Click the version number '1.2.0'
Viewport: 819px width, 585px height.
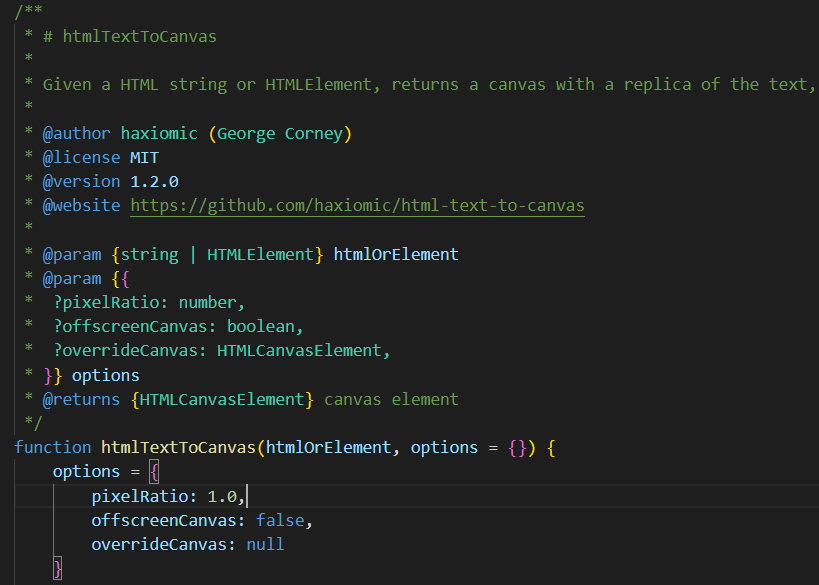(x=154, y=182)
